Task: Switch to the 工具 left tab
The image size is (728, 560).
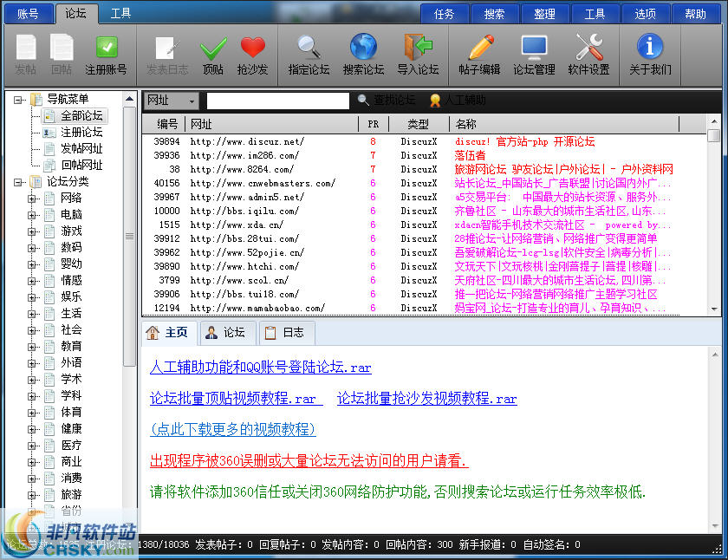Action: pos(120,14)
